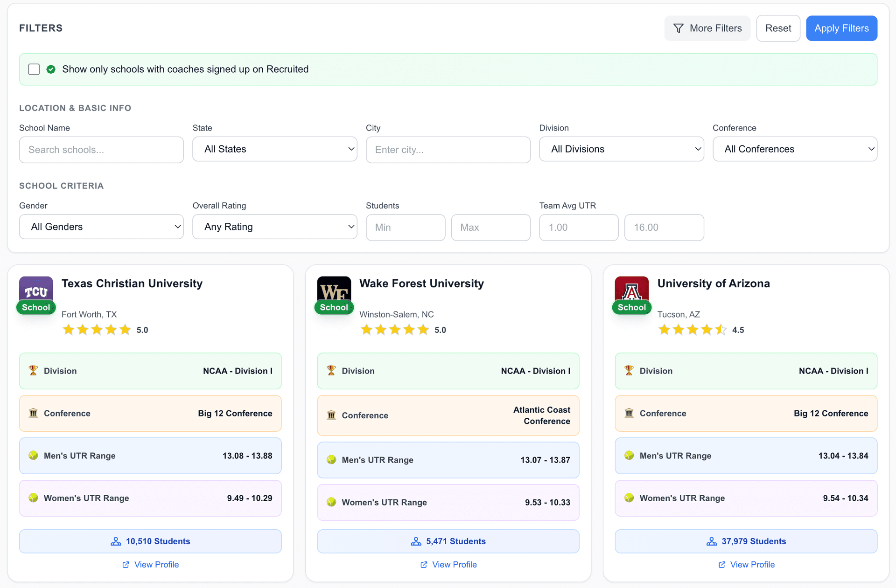Enable show only schools with coaches checkbox

click(x=34, y=69)
